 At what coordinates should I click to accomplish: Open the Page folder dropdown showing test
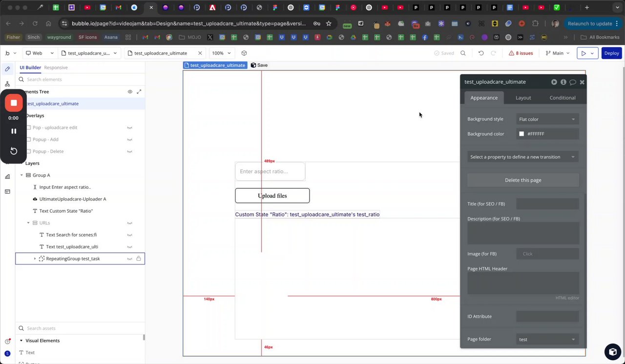point(547,340)
